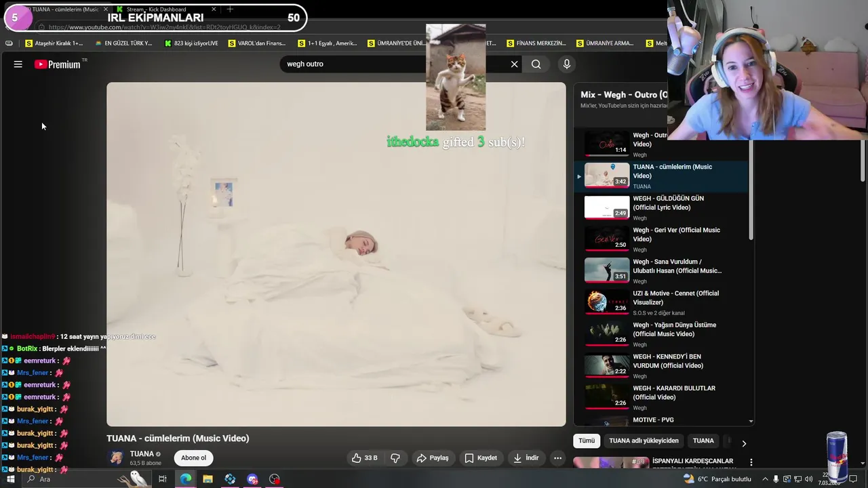868x488 pixels.
Task: Open '823 kişi izliyorLIVE' Kick bookmark
Action: (191, 43)
